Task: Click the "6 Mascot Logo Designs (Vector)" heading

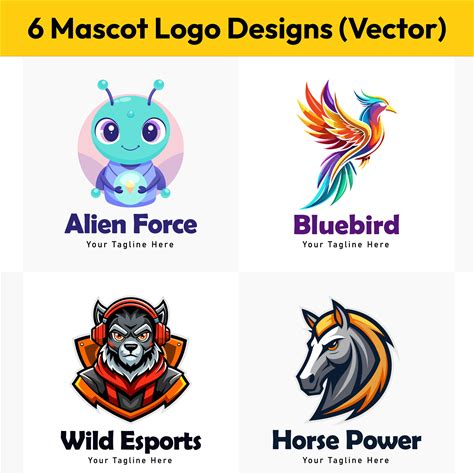Action: tap(237, 29)
